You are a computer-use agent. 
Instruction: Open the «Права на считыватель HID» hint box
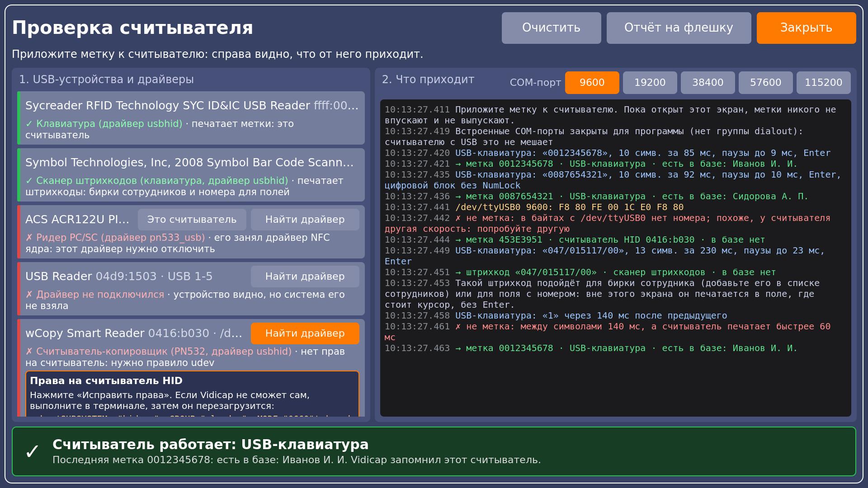coord(192,394)
